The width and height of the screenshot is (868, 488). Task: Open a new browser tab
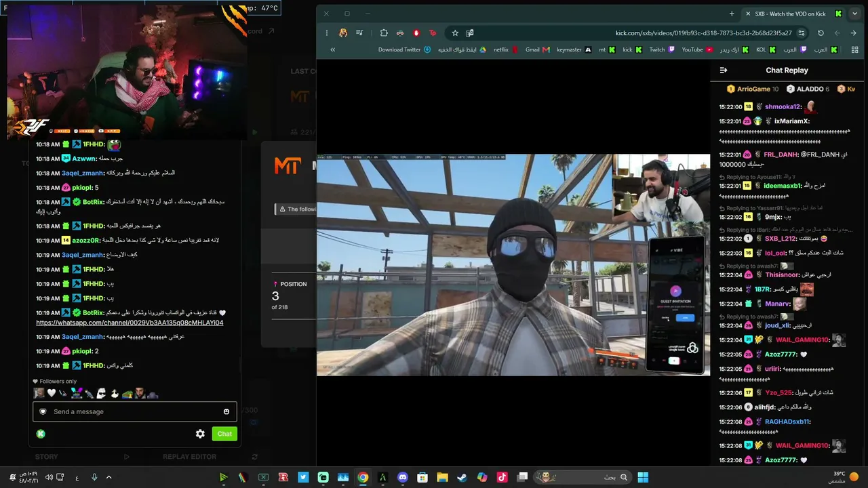732,14
